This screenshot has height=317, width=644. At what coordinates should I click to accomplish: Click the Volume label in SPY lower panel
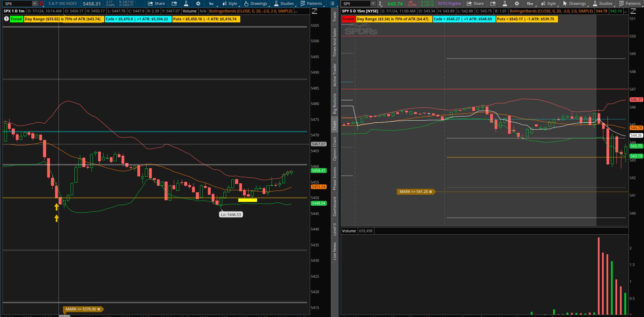(349, 231)
